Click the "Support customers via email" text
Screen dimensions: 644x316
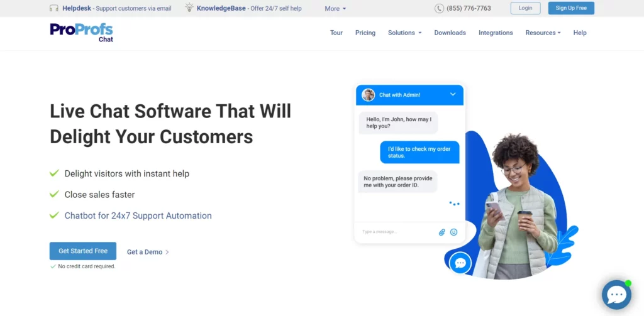[133, 8]
